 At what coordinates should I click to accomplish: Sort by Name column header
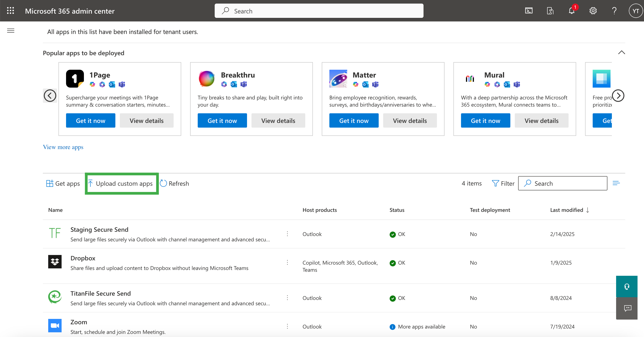(55, 210)
